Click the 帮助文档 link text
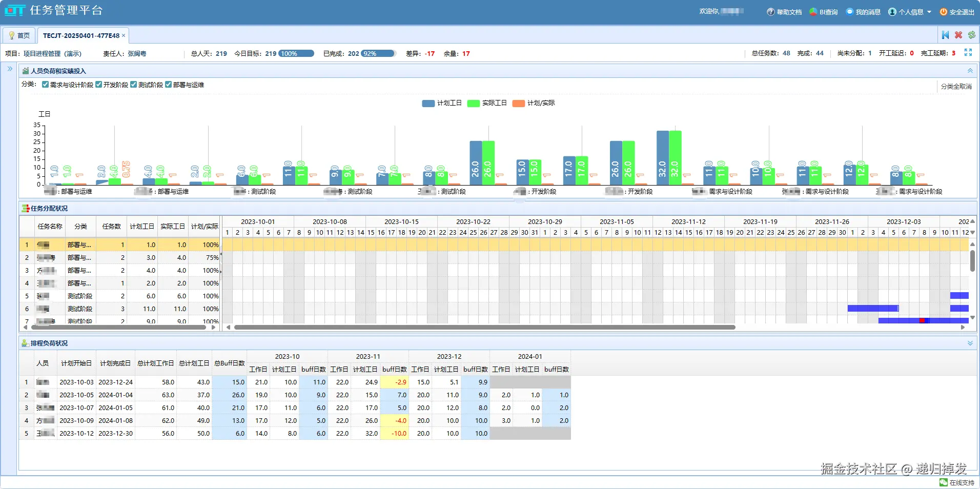The height and width of the screenshot is (489, 980). point(789,12)
